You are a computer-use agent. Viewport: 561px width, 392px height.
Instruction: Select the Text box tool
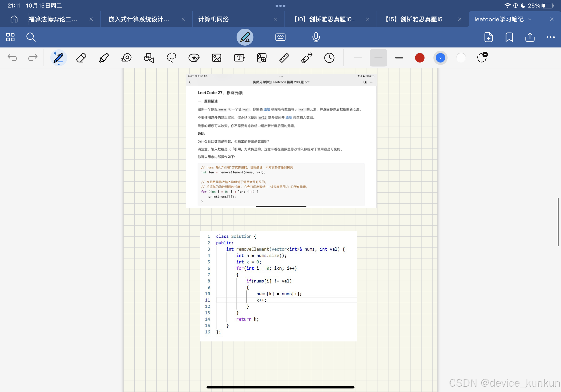tap(239, 58)
